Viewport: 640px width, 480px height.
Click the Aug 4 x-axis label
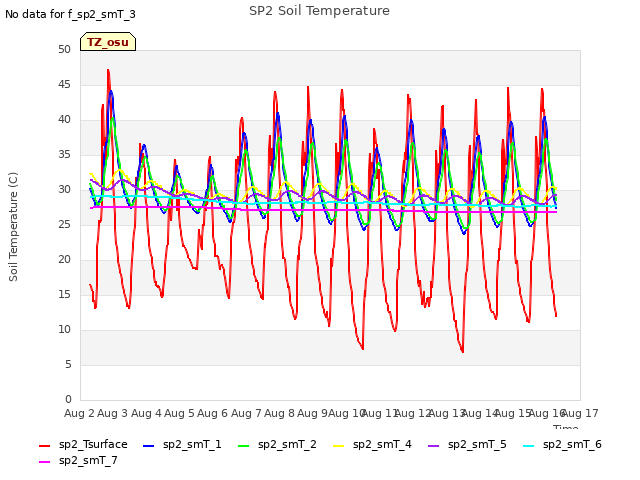click(x=146, y=413)
